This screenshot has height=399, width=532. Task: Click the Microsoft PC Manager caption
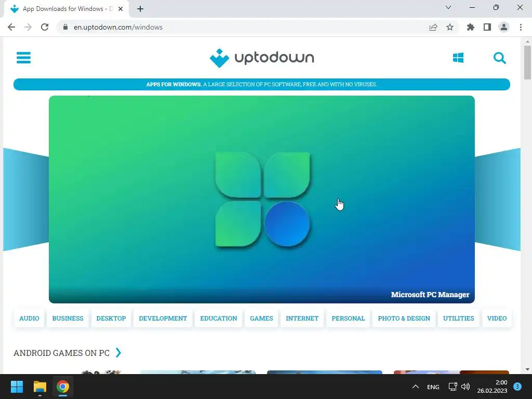coord(430,295)
